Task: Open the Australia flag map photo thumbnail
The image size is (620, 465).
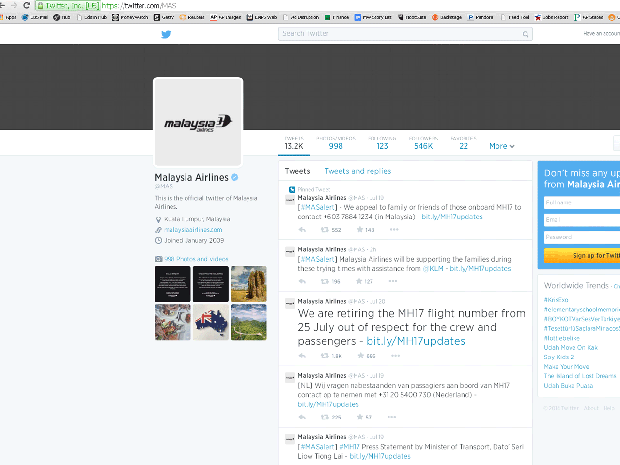Action: (x=210, y=322)
